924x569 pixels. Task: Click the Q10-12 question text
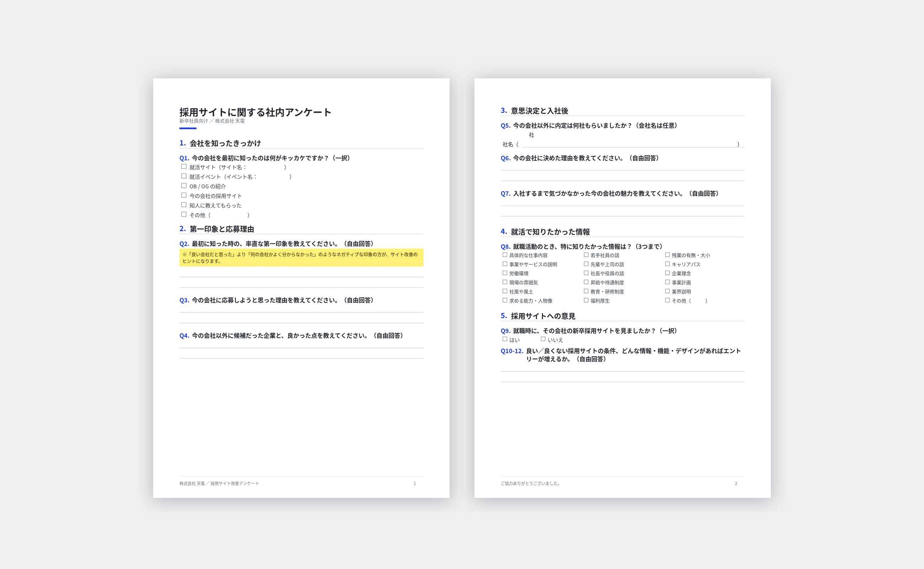click(633, 355)
